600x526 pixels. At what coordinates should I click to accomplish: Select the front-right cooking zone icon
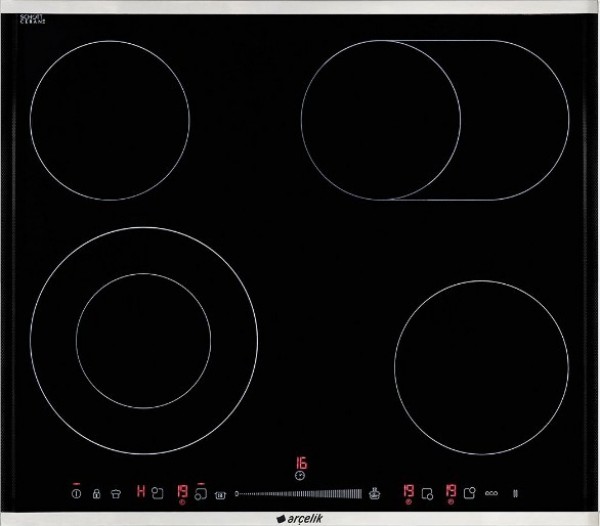427,494
